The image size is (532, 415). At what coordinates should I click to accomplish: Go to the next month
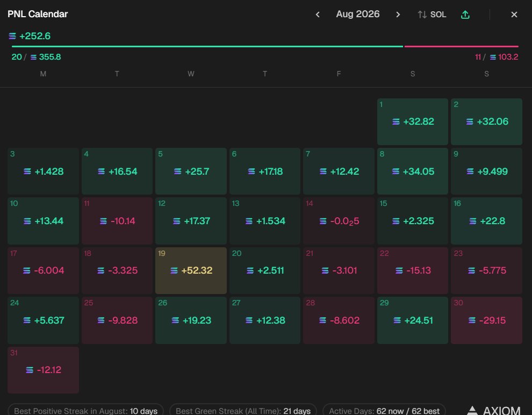coord(398,15)
